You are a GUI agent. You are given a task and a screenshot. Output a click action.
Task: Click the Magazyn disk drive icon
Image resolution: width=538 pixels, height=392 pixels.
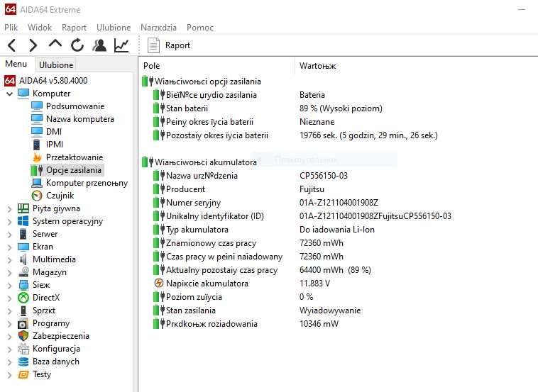click(x=23, y=272)
